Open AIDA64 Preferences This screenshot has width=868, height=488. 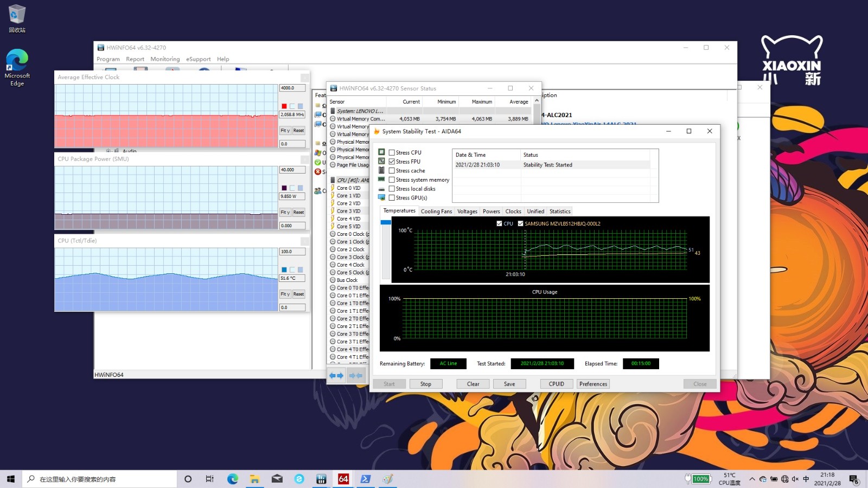pos(593,384)
